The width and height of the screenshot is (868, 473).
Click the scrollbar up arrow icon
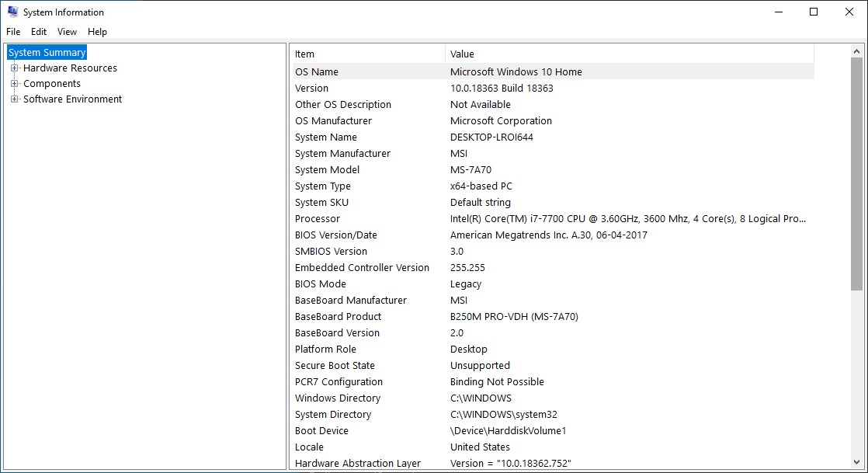coord(857,50)
